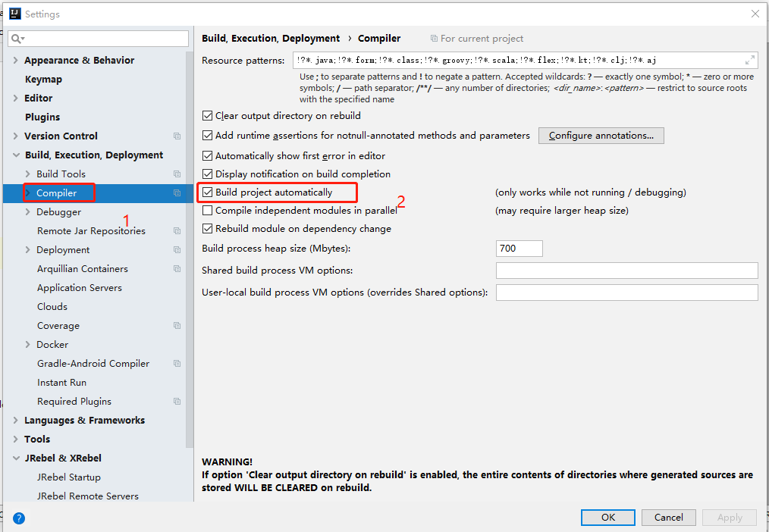The image size is (769, 532).
Task: Select Application Servers settings
Action: [80, 287]
